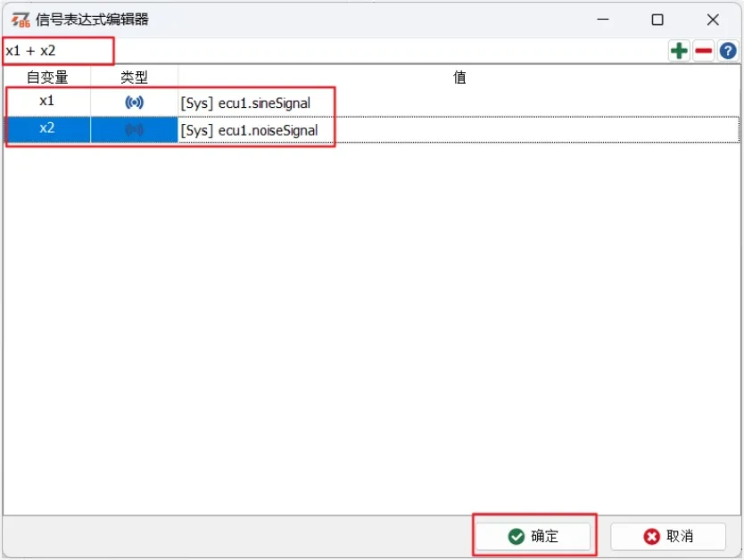Click the 值 column header
The width and height of the screenshot is (744, 560).
[x=459, y=78]
